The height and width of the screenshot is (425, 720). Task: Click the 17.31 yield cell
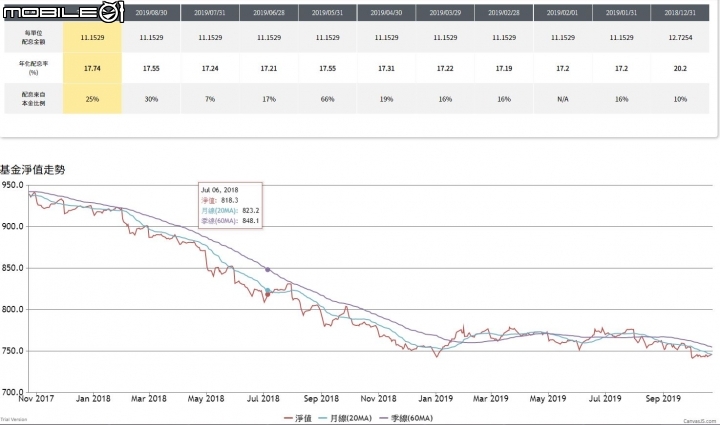386,68
